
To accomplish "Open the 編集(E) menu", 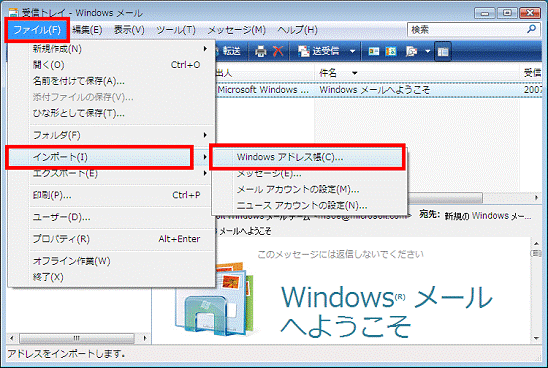I will (87, 30).
